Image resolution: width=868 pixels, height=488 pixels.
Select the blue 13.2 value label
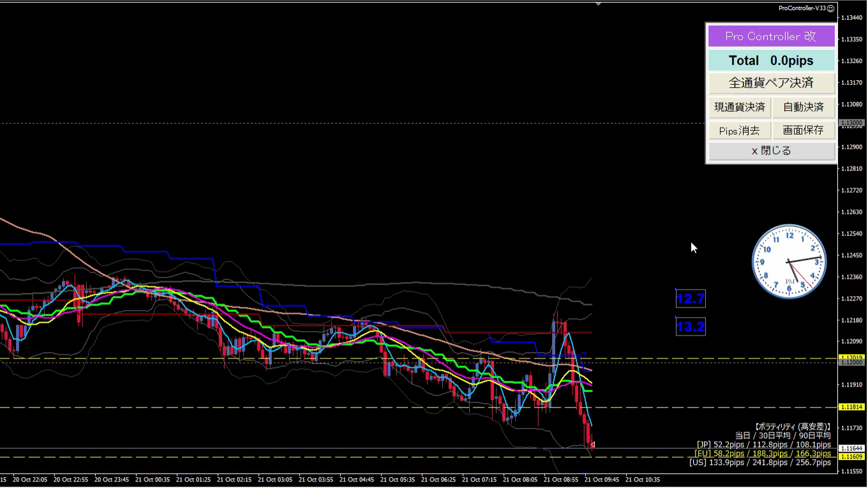pos(691,327)
